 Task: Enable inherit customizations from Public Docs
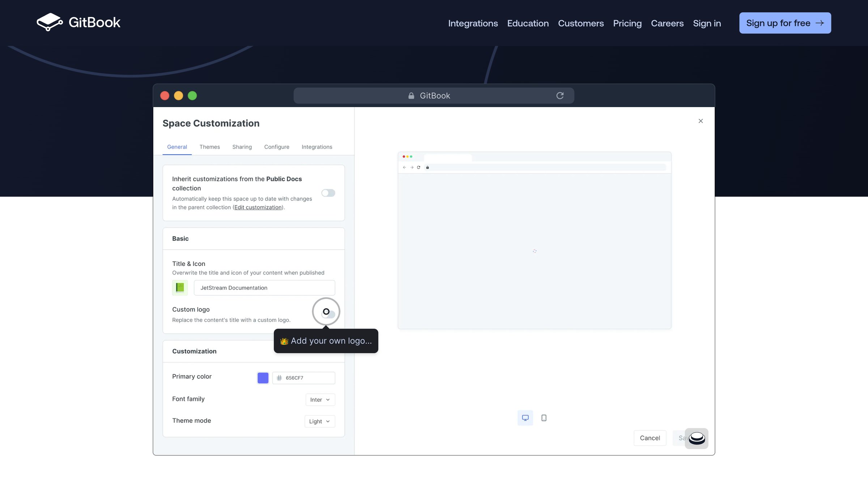click(x=328, y=193)
